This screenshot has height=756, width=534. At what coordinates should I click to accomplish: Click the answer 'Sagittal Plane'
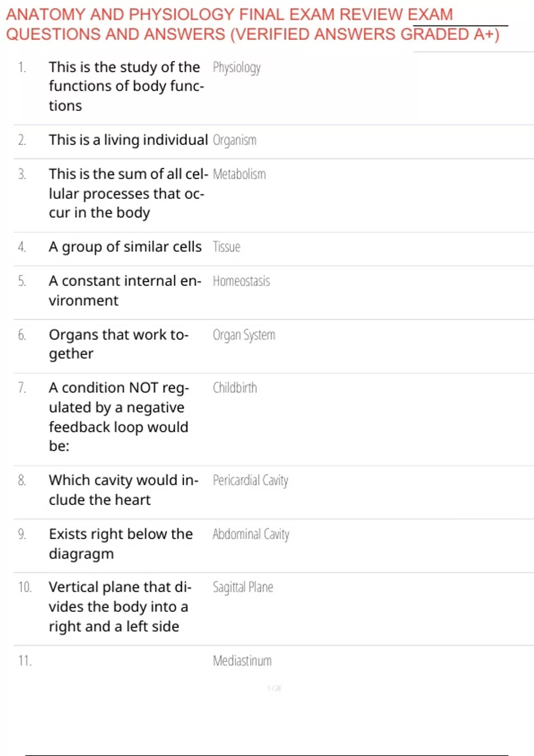243,587
